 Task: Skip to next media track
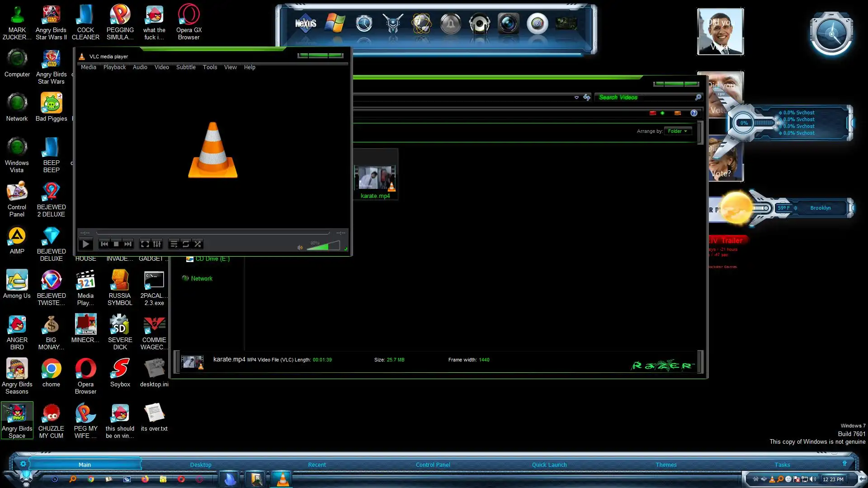click(128, 244)
